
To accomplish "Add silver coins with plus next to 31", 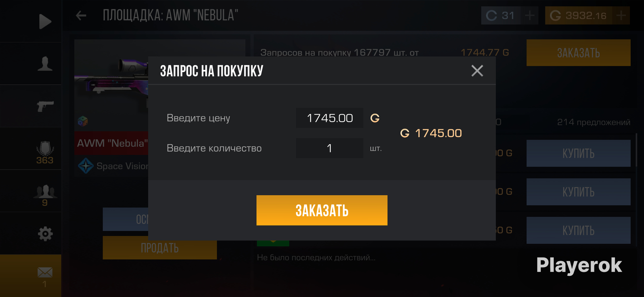I will pos(530,15).
